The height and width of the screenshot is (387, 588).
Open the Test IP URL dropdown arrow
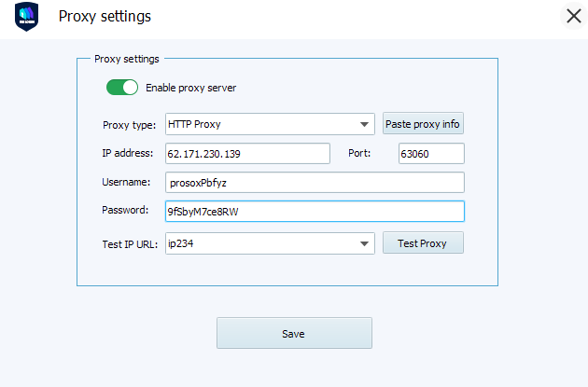[364, 244]
